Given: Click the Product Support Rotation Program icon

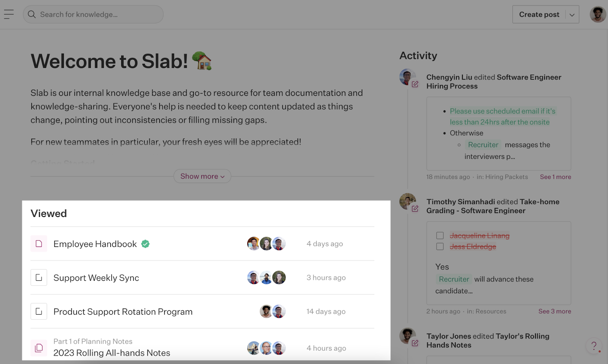Looking at the screenshot, I should coord(39,311).
